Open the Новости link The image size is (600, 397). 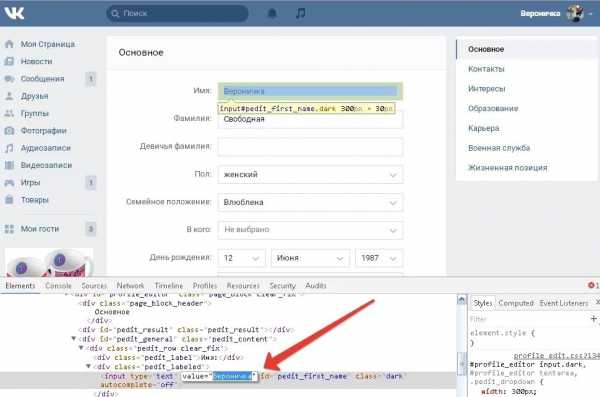click(x=36, y=61)
